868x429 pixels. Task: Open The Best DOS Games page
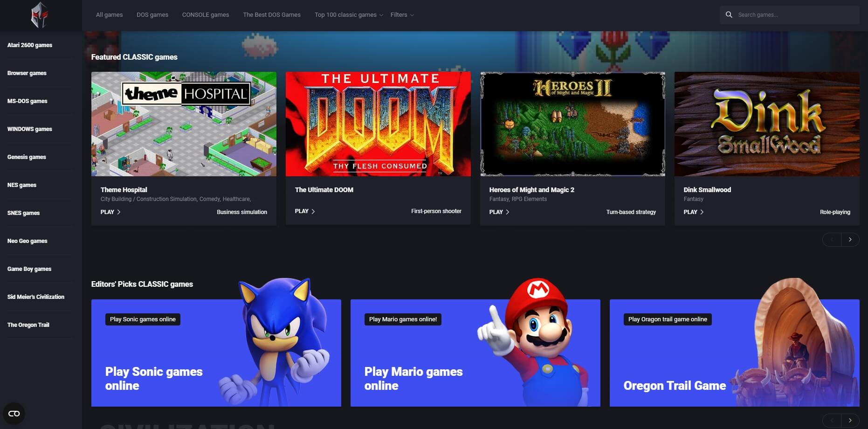(x=271, y=15)
